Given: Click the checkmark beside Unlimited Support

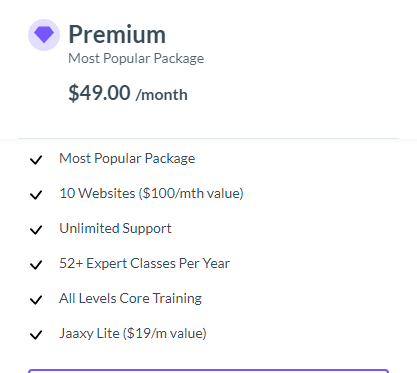Looking at the screenshot, I should point(36,230).
